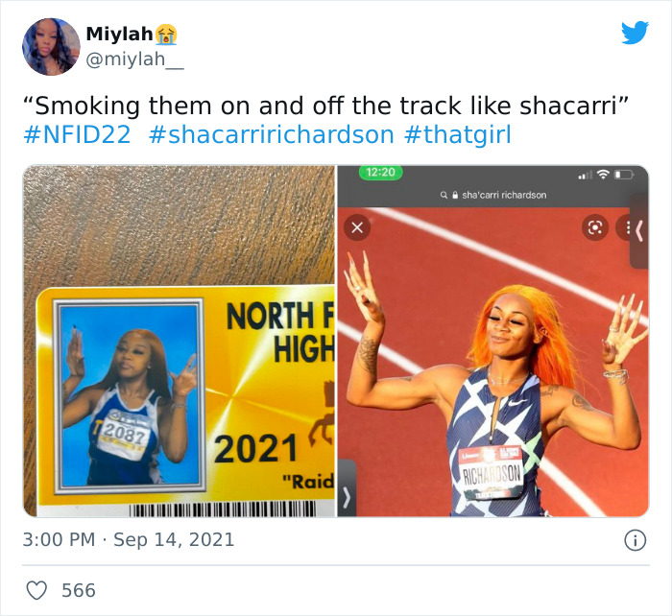The image size is (672, 616).
Task: View the track runner screenshot photo
Action: tap(492, 341)
